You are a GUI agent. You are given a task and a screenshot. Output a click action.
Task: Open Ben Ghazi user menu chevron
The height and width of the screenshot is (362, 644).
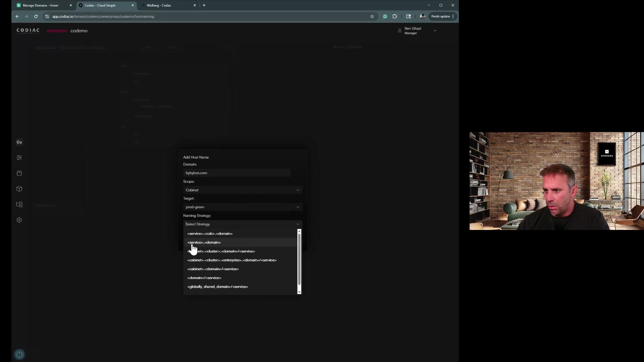click(435, 31)
